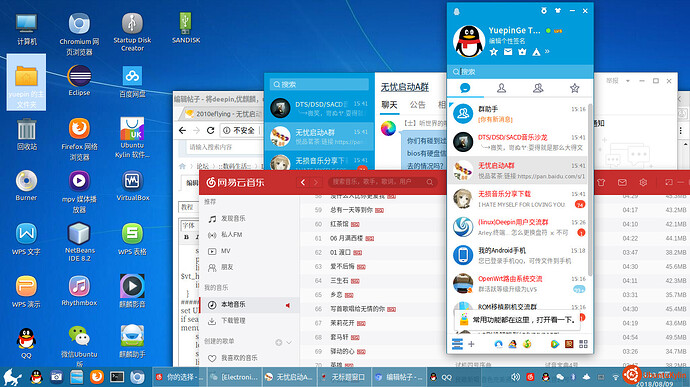Click NetEase search magnifier icon
690x387 pixels.
pyautogui.click(x=429, y=182)
